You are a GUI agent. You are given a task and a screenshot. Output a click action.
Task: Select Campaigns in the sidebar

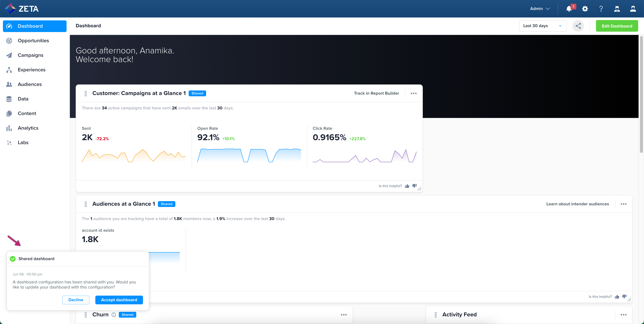(31, 55)
